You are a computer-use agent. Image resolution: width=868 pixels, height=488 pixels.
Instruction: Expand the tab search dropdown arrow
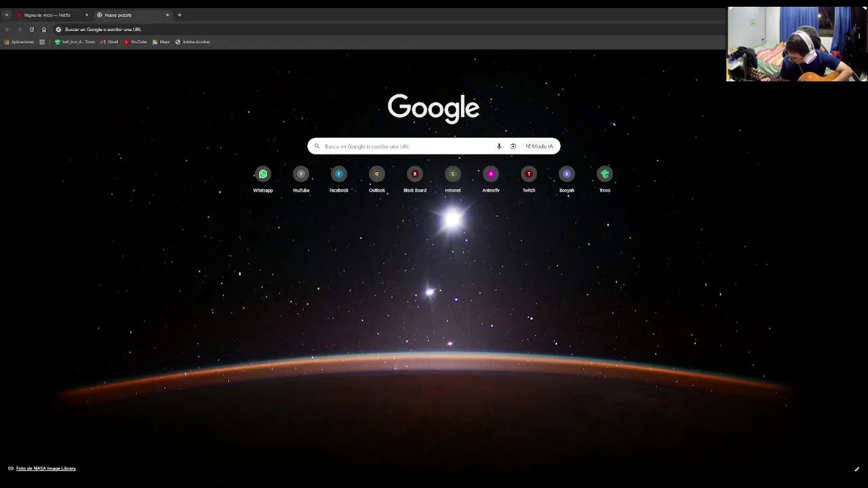point(7,15)
